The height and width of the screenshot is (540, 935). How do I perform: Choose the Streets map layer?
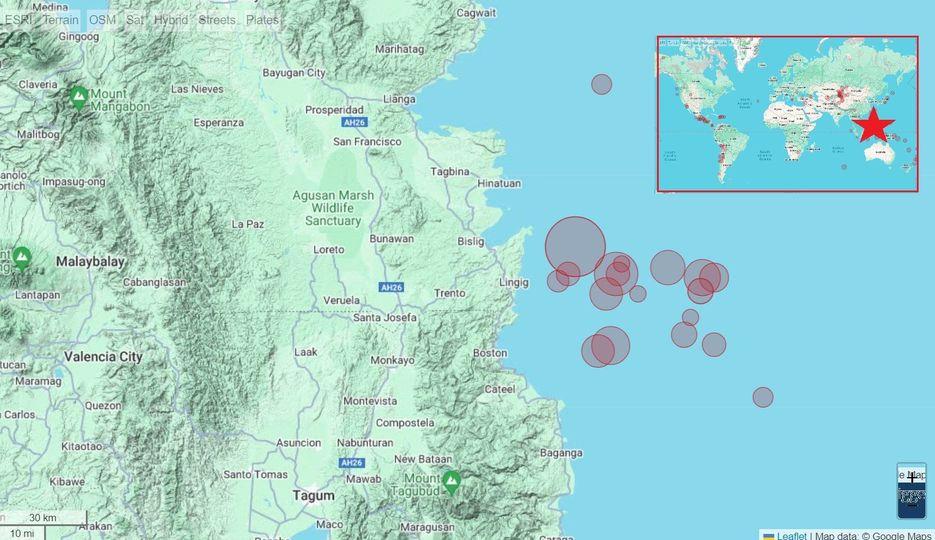pyautogui.click(x=217, y=20)
